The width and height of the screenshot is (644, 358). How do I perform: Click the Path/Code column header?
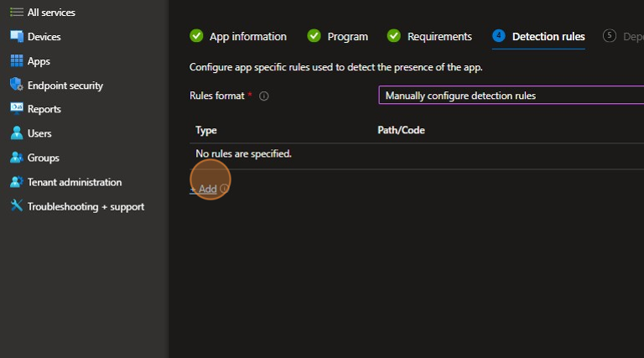[x=402, y=131]
